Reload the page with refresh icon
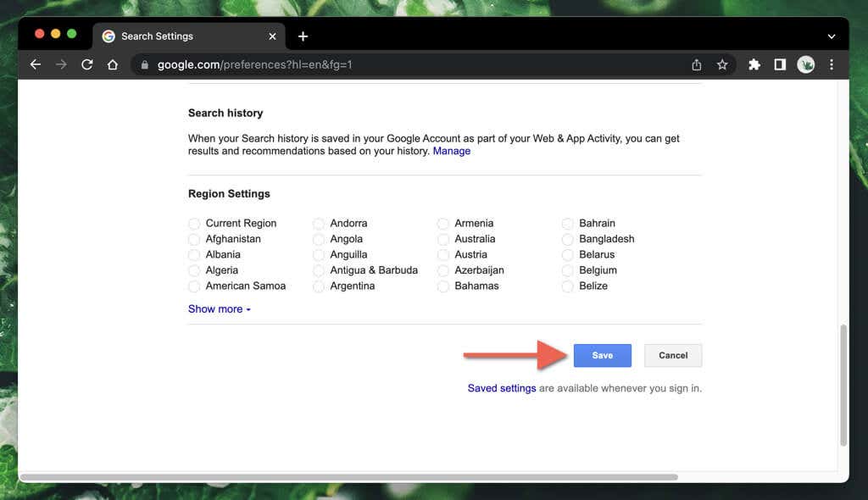The width and height of the screenshot is (868, 500). click(x=86, y=64)
